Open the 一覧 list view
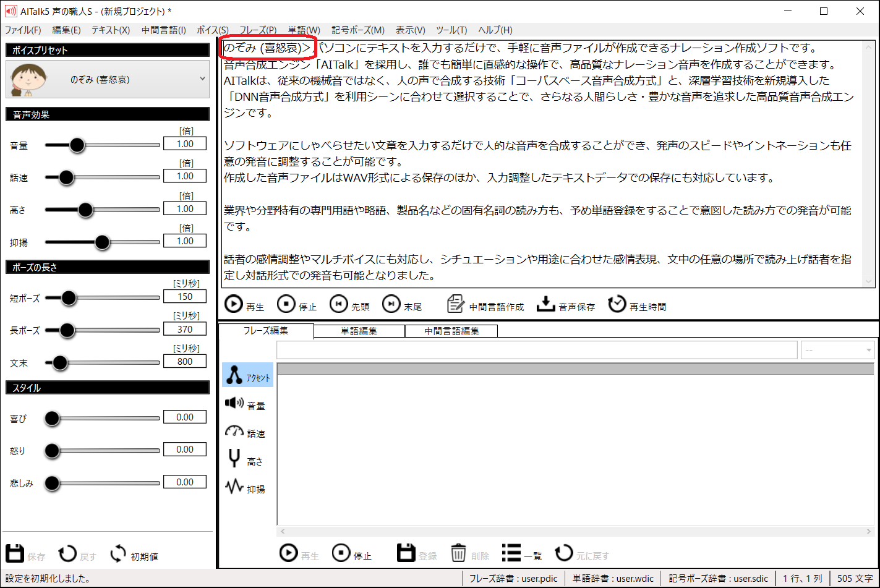Viewport: 880px width, 588px height. click(522, 553)
